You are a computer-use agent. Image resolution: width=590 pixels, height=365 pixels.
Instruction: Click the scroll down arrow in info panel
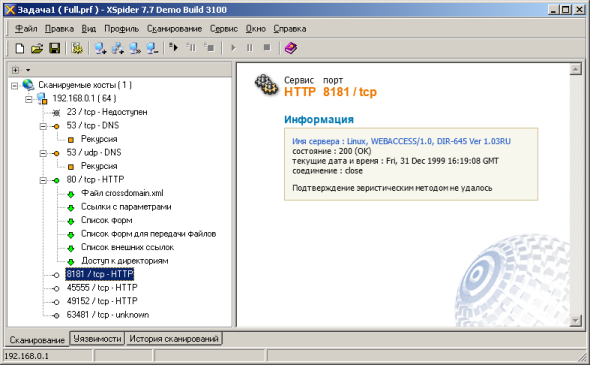[576, 321]
